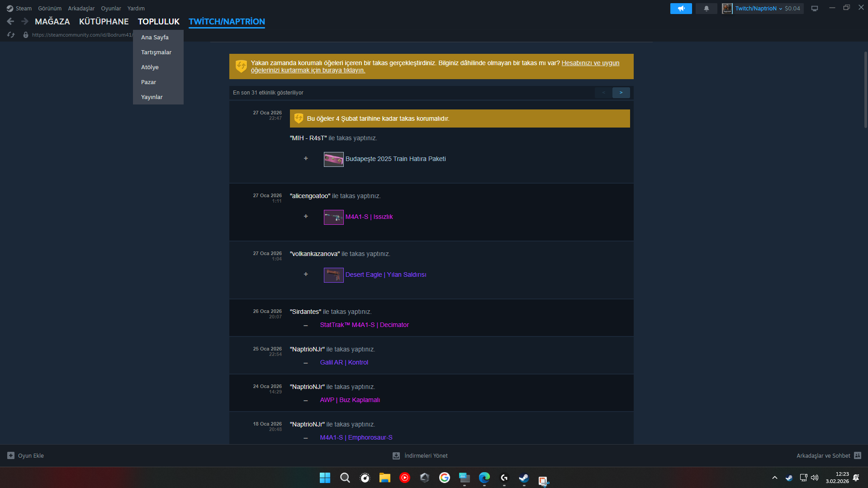The image size is (868, 488).
Task: Click the M4A1-S Issızlık item thumbnail
Action: click(334, 217)
